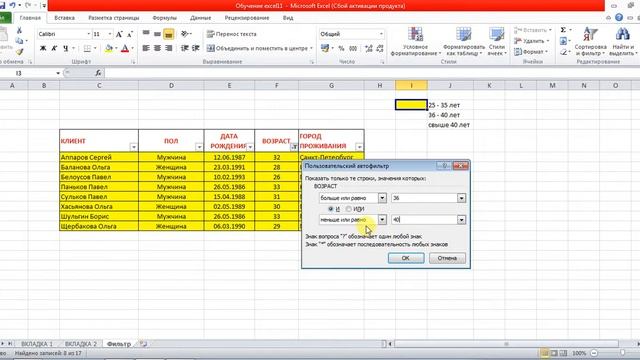This screenshot has width=640, height=360.
Task: Click Перенос текста wrap button
Action: pyautogui.click(x=232, y=34)
